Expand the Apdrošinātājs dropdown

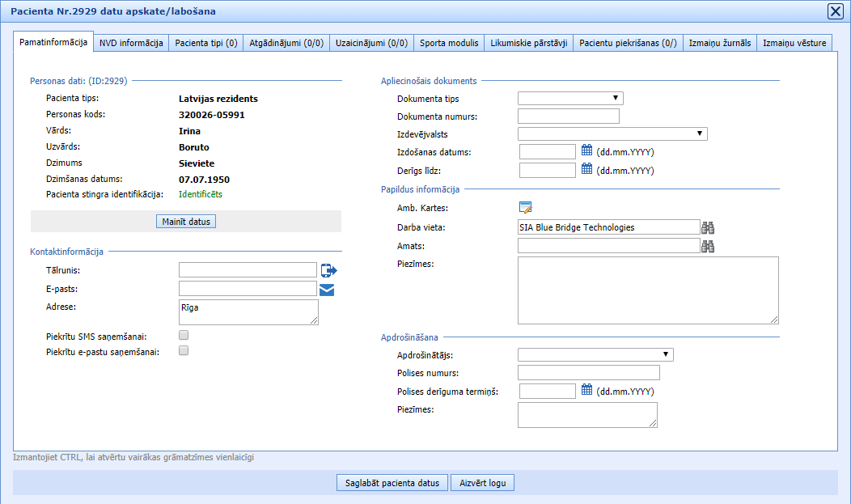pos(595,354)
